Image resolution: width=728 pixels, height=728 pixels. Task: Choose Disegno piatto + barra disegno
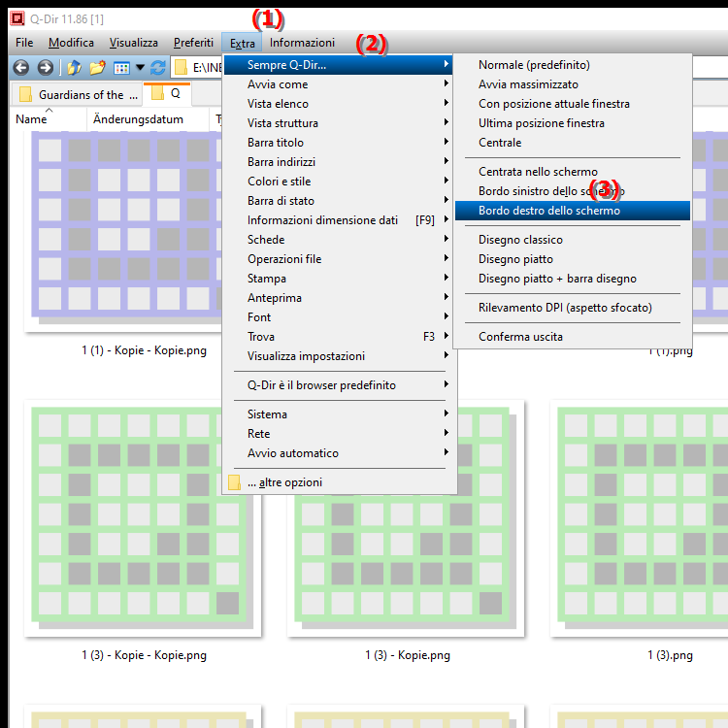573,279
